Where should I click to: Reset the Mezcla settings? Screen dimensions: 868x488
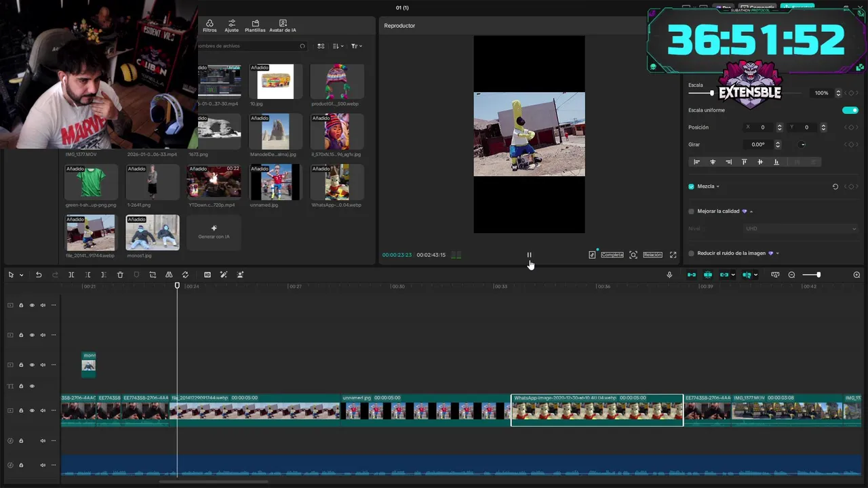(x=835, y=186)
